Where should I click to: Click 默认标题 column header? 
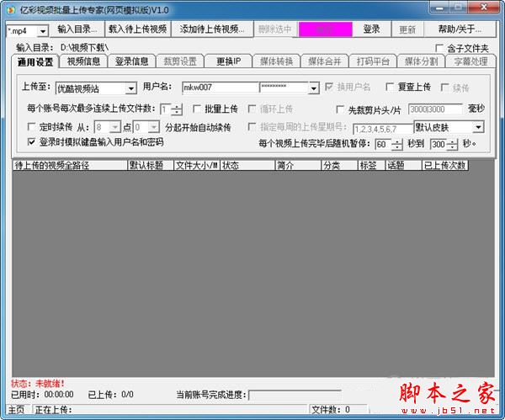pyautogui.click(x=151, y=166)
